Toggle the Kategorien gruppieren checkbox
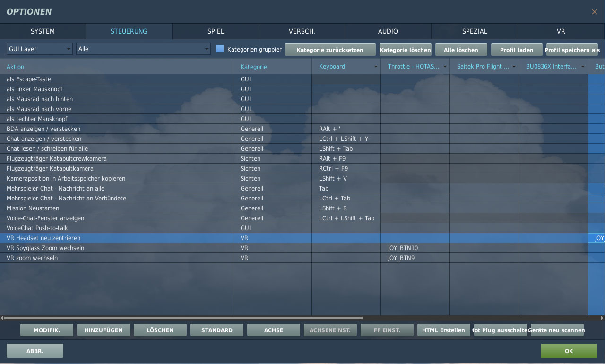This screenshot has width=605, height=364. point(220,49)
